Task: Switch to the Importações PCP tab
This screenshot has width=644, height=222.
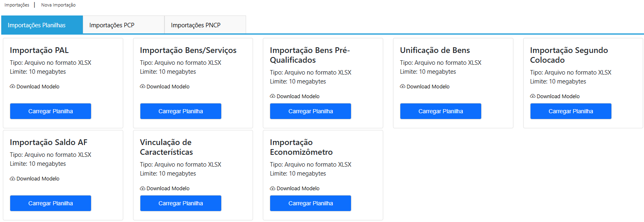Action: pos(112,25)
